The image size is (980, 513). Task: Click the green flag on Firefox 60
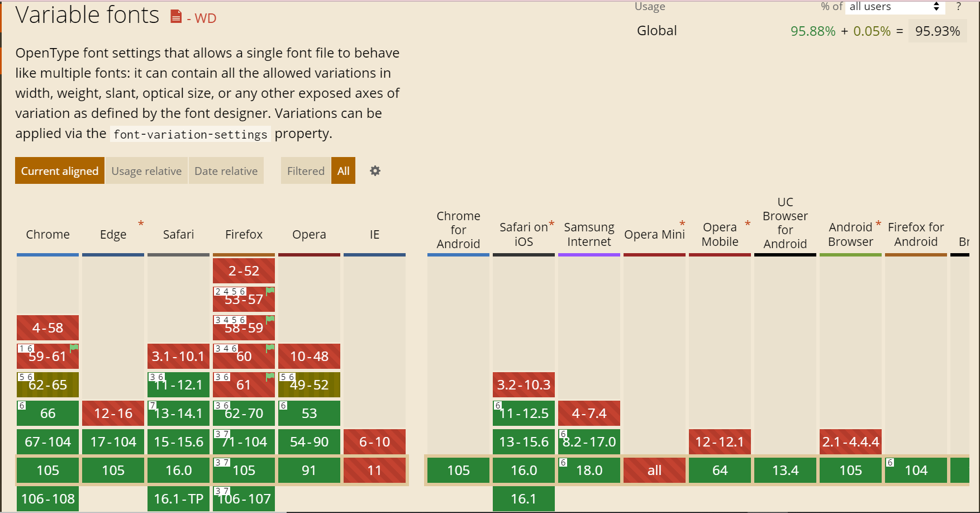coord(270,348)
